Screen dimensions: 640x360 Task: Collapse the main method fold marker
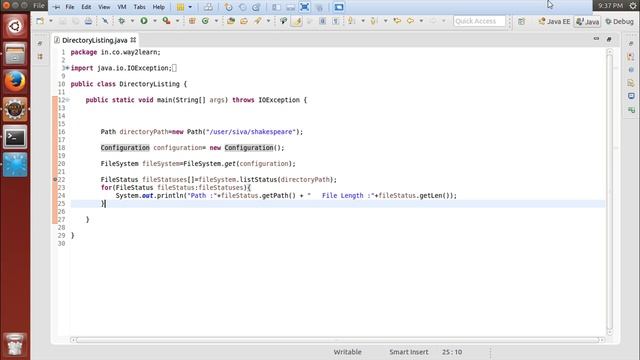coord(68,100)
